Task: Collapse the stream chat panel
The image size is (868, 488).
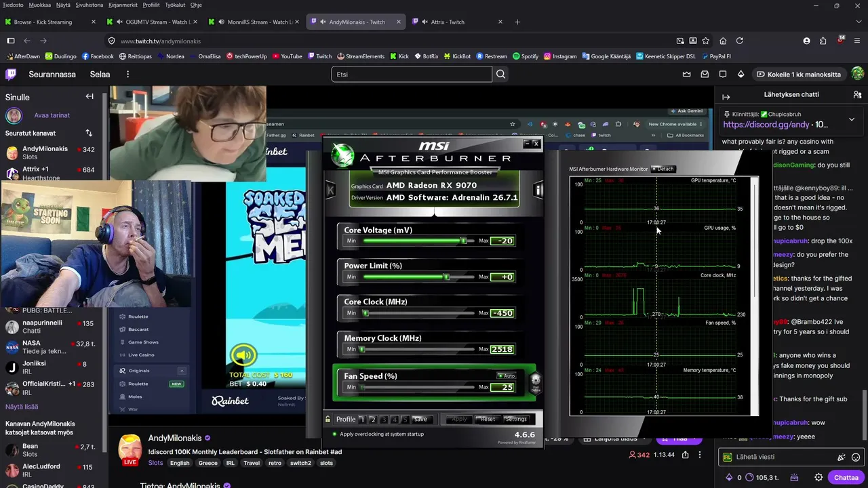Action: click(726, 97)
